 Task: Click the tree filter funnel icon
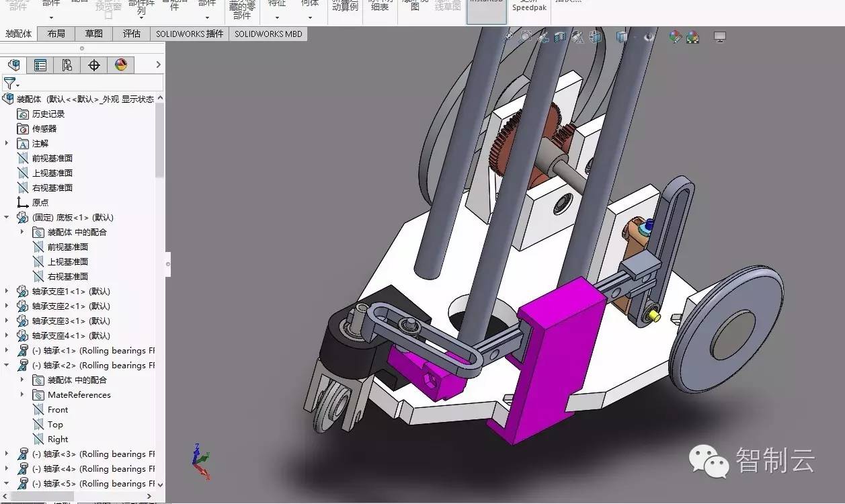point(9,83)
